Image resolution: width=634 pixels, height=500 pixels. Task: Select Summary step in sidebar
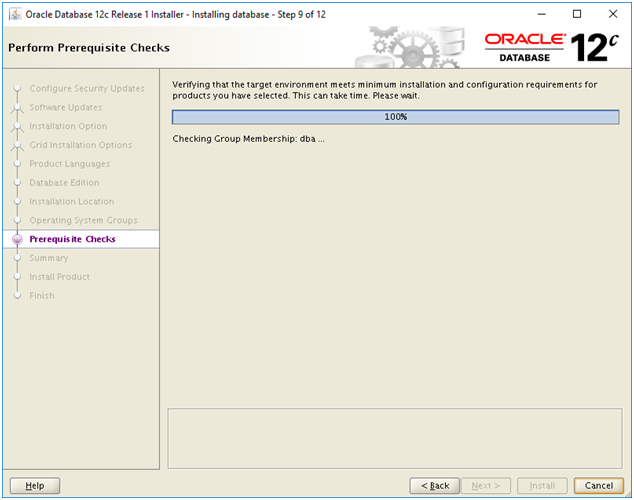pyautogui.click(x=49, y=258)
